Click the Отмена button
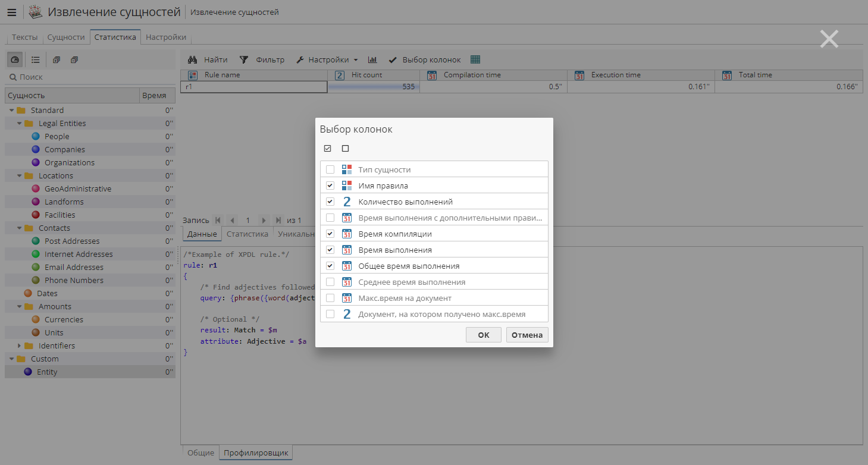Screen dimensions: 868x465 click(x=527, y=335)
